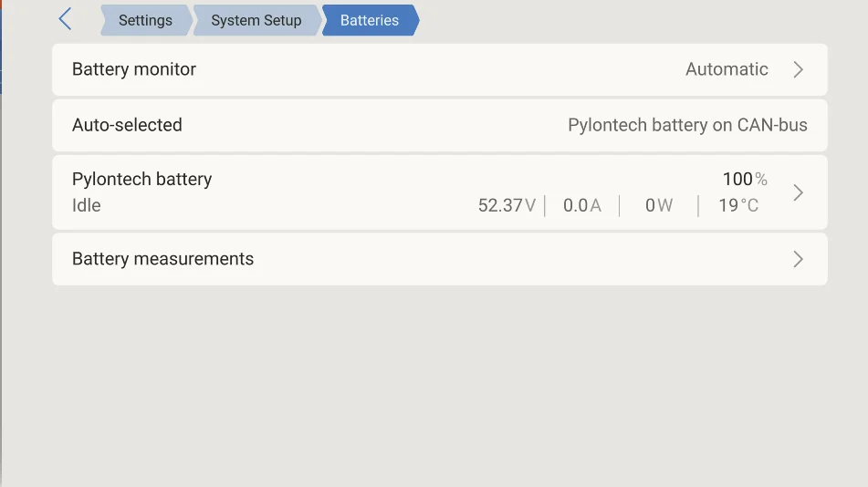Click Pylontech battery on CAN-bus text
Image resolution: width=868 pixels, height=487 pixels.
pyautogui.click(x=687, y=125)
